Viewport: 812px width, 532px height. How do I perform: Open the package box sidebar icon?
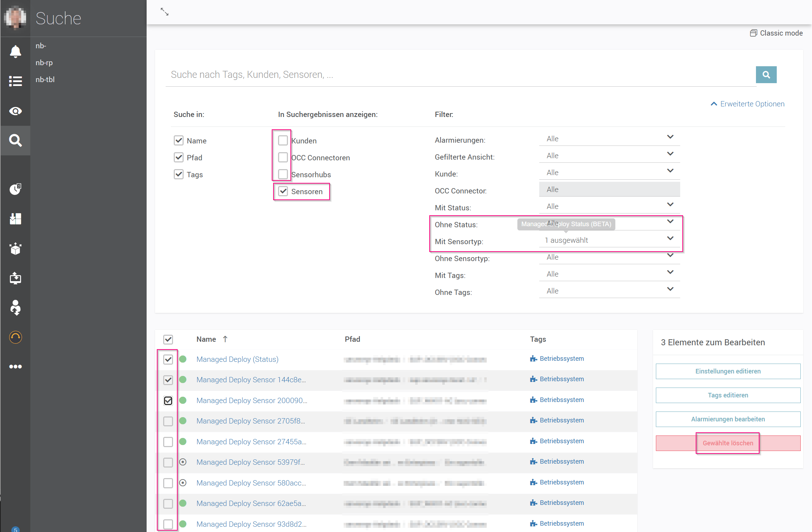tap(15, 249)
